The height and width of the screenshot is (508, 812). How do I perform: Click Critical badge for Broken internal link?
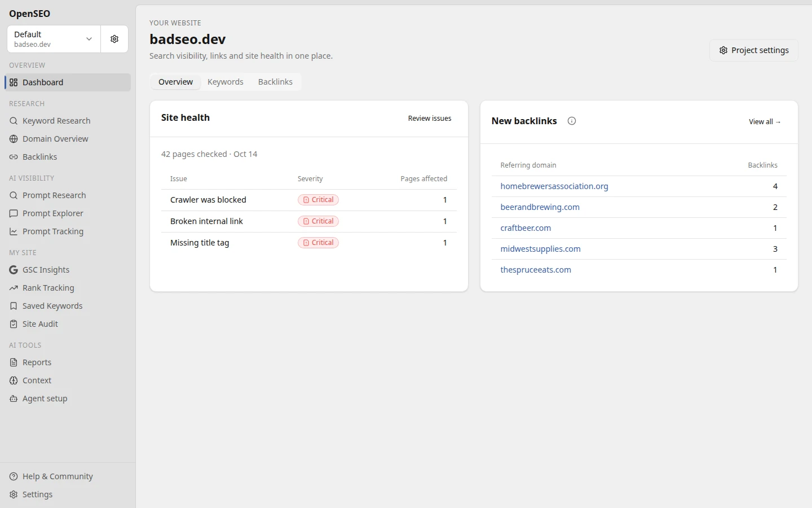click(x=318, y=221)
